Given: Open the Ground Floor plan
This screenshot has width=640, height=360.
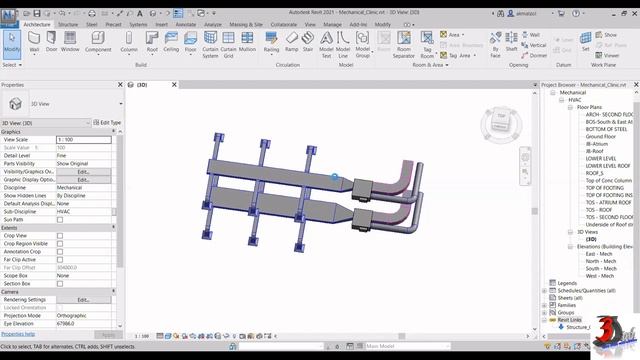Looking at the screenshot, I should [600, 137].
